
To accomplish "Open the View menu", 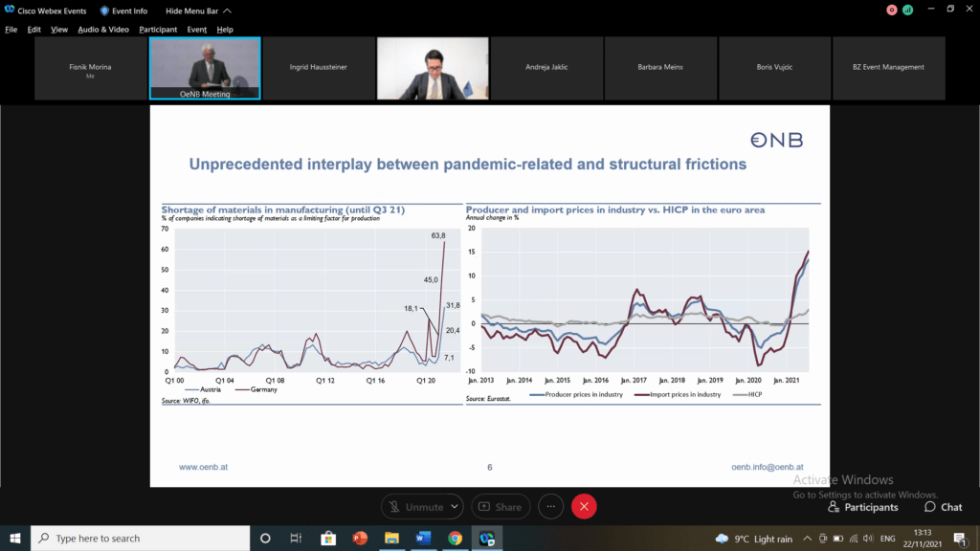I will coord(59,30).
